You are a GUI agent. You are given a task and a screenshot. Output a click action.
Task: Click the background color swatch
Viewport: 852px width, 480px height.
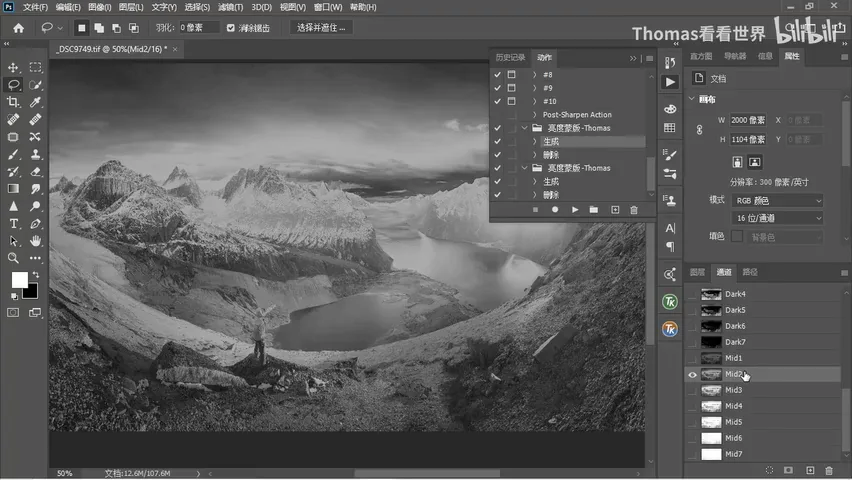[x=32, y=293]
